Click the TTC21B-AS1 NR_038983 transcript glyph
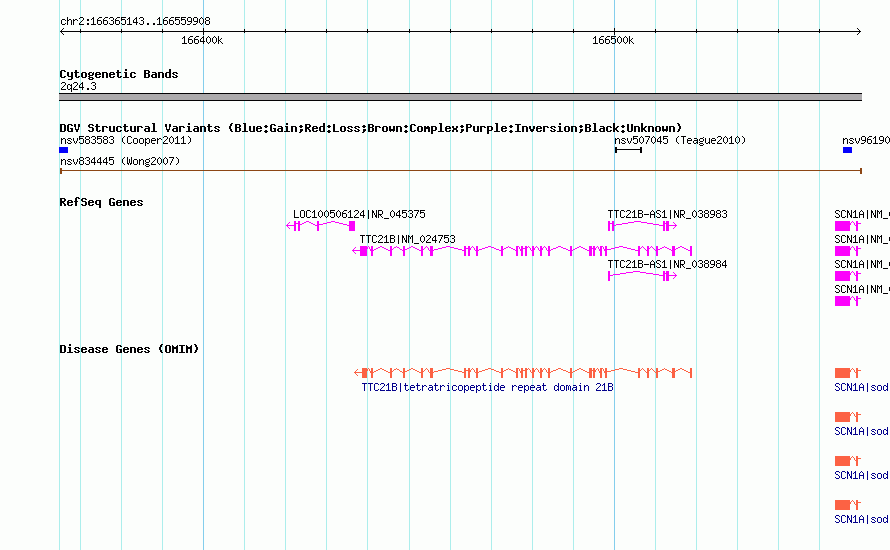 [x=642, y=226]
